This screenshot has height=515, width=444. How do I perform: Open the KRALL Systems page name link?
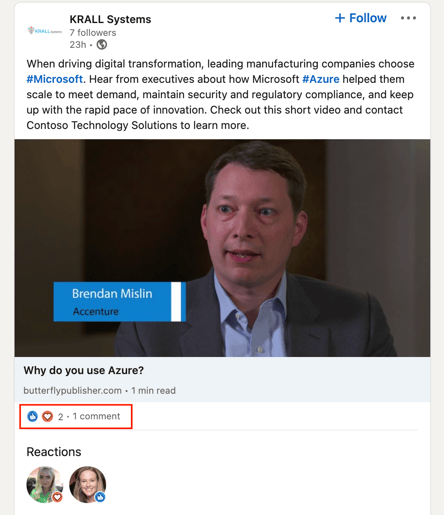(x=110, y=19)
